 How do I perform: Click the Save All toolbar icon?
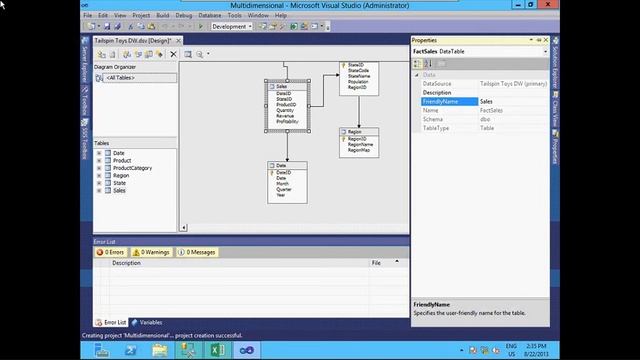point(118,27)
